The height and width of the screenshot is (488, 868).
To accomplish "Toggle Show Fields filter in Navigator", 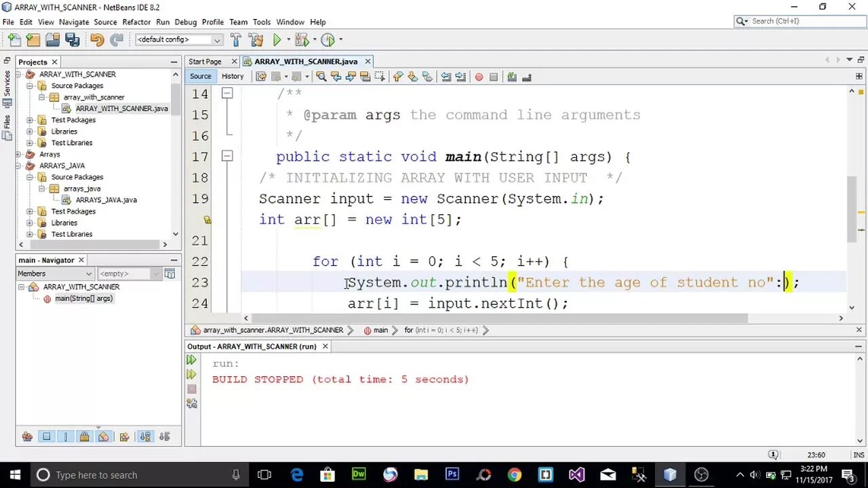I will point(46,436).
